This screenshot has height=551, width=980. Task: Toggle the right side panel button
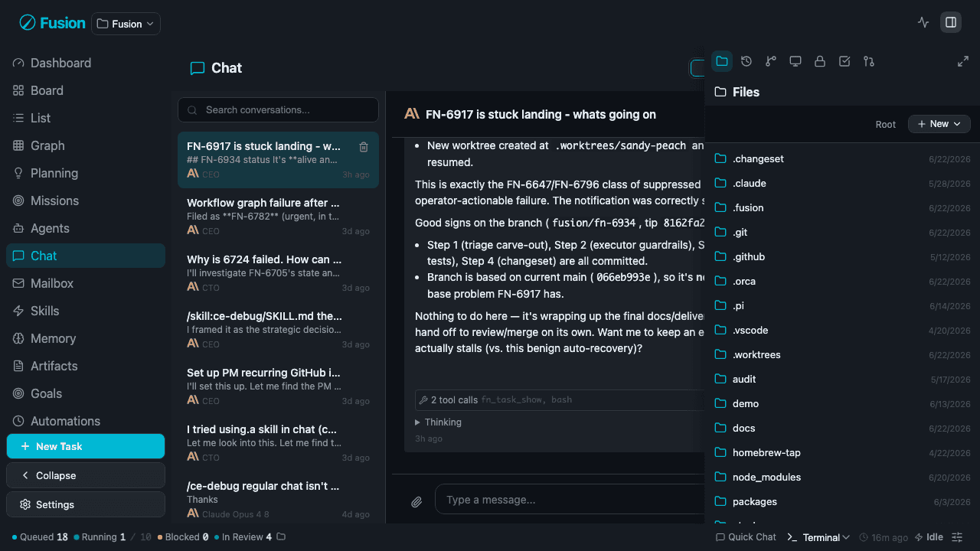[951, 22]
